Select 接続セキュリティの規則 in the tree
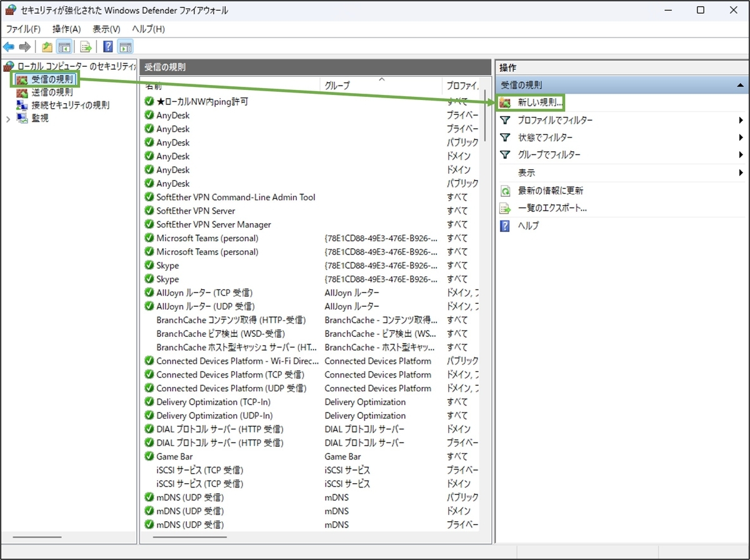This screenshot has height=560, width=750. coord(71,105)
